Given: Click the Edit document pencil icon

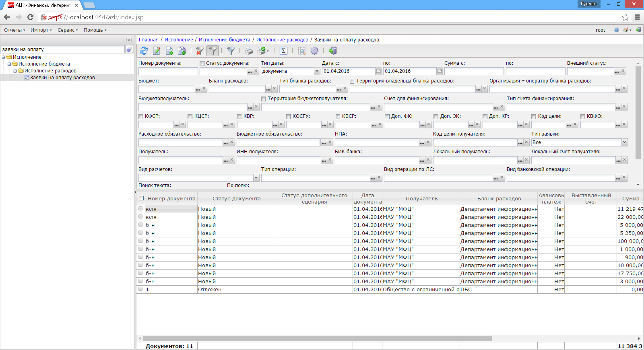Looking at the screenshot, I should pos(157,51).
